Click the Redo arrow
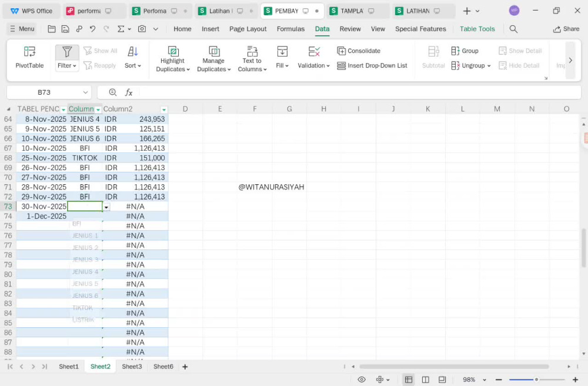This screenshot has width=588, height=386. pos(106,29)
